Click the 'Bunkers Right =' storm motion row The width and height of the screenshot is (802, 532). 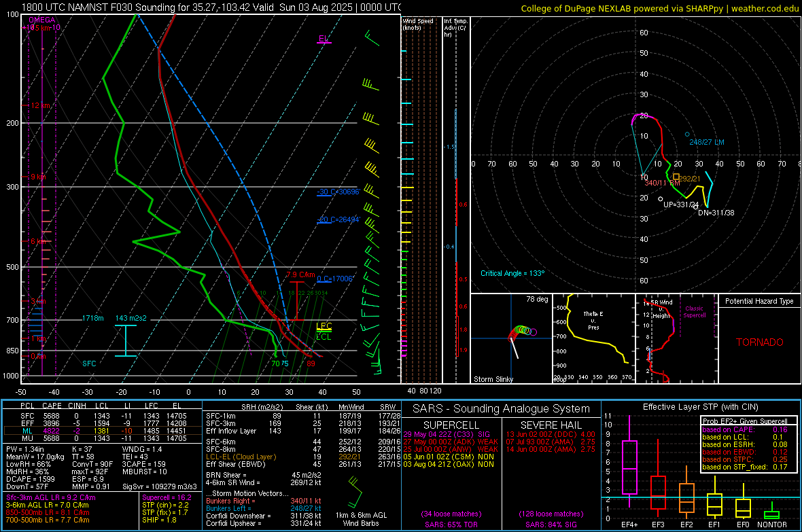click(x=264, y=501)
